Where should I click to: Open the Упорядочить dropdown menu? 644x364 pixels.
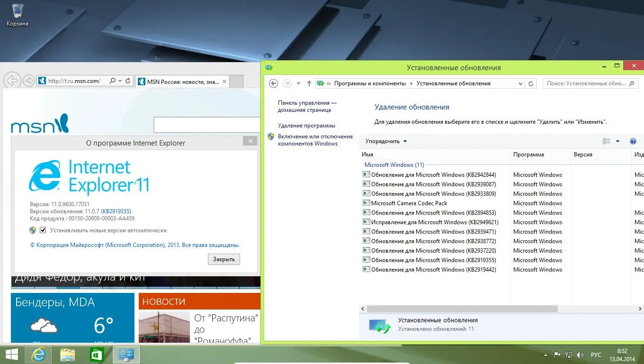coord(386,141)
